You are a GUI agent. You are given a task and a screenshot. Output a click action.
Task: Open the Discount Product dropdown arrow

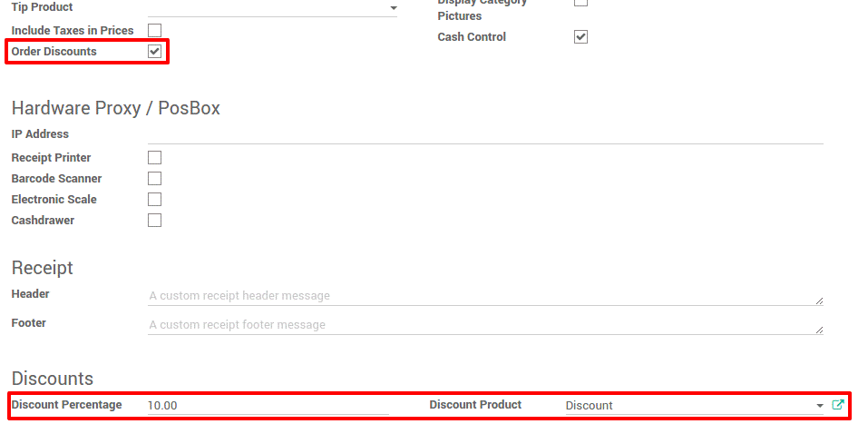(820, 406)
